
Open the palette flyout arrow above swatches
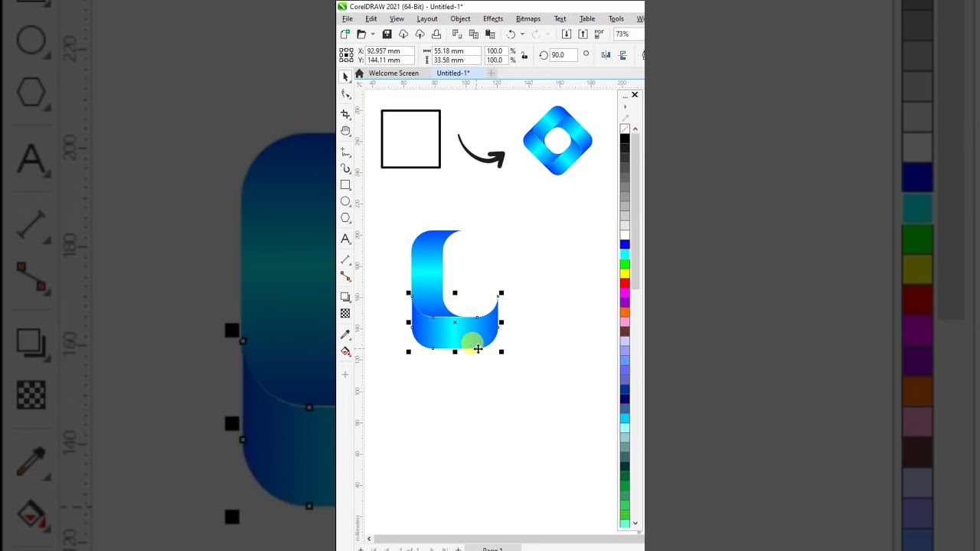coord(625,107)
